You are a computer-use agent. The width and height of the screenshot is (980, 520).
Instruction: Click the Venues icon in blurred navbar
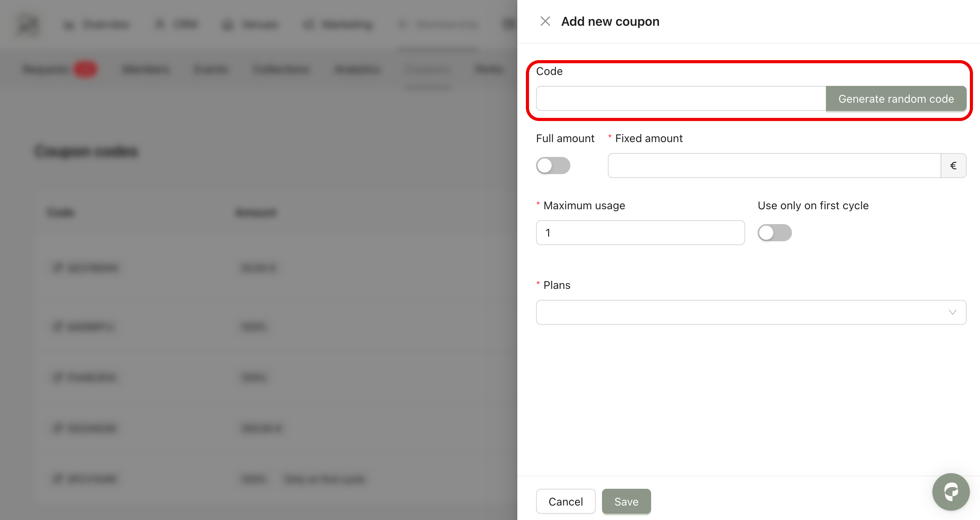pos(228,25)
